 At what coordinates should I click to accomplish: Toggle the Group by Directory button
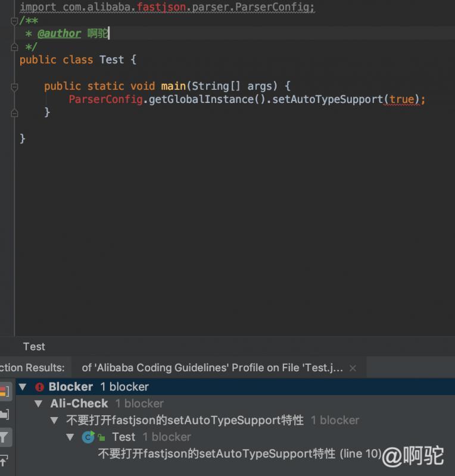coord(5,414)
